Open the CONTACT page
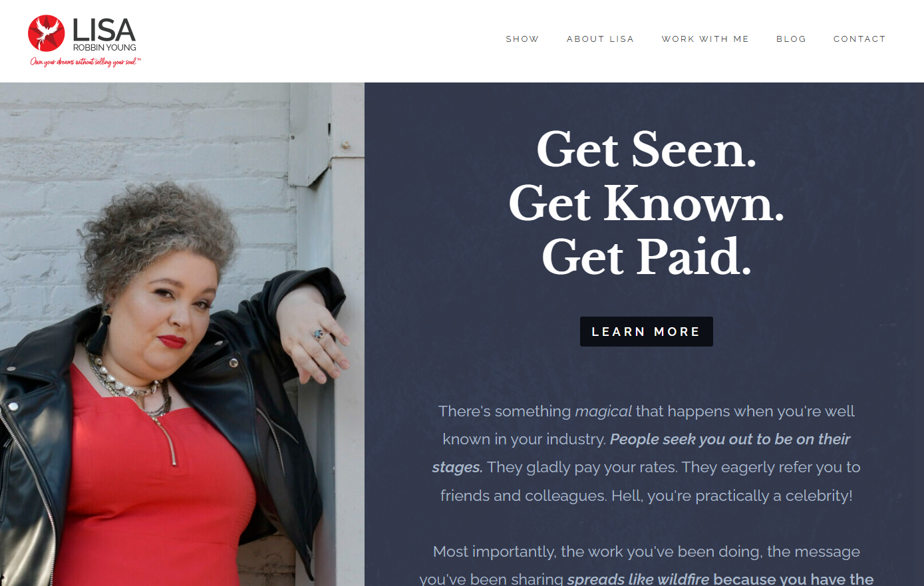Viewport: 924px width, 586px height. pyautogui.click(x=859, y=39)
